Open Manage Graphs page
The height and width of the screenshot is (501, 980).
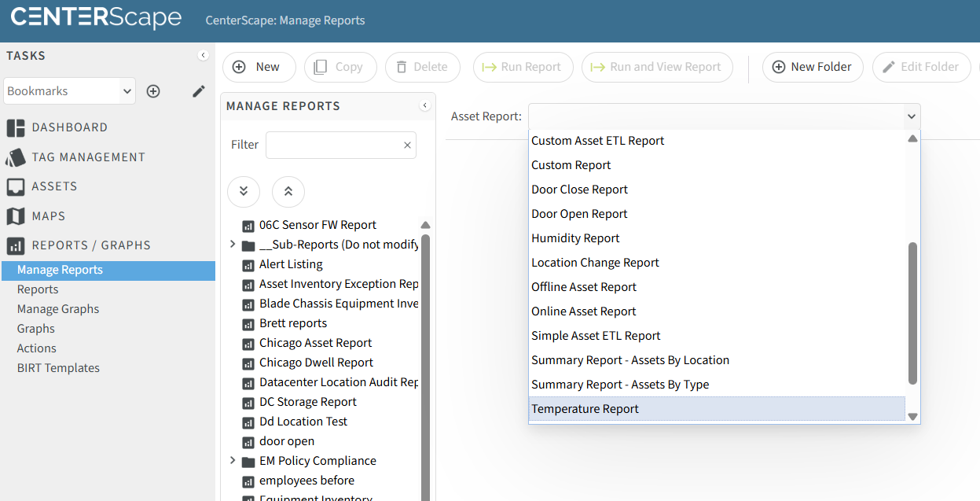[x=58, y=309]
